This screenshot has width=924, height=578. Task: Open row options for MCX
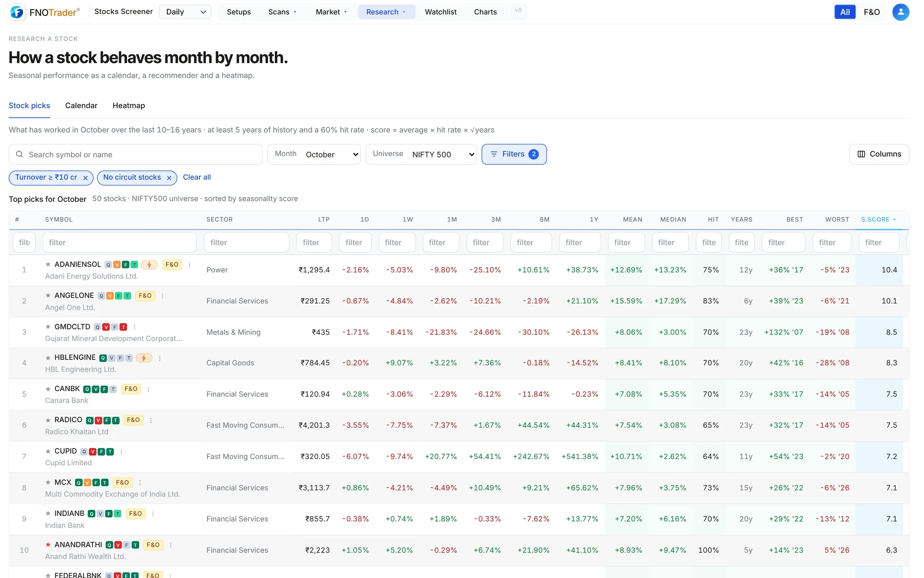pyautogui.click(x=140, y=483)
